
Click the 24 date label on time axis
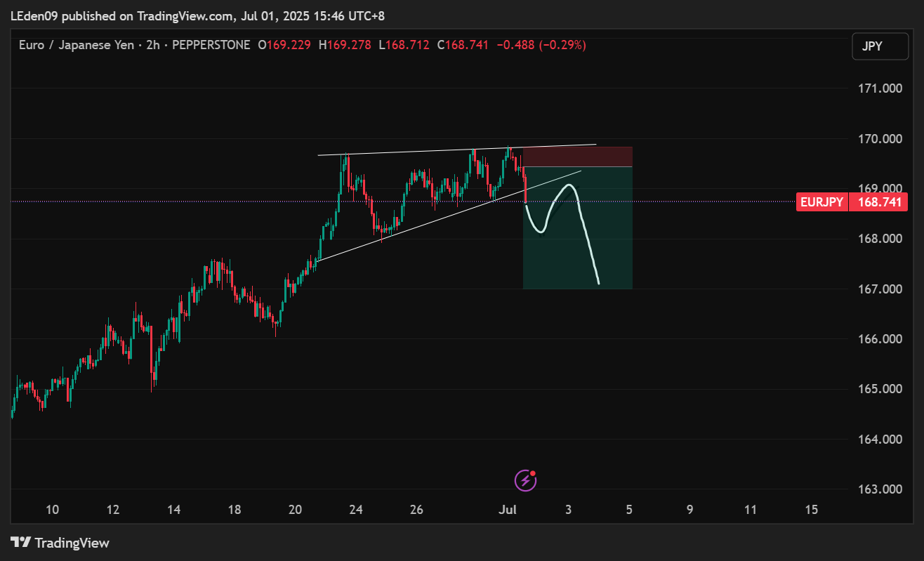point(356,510)
